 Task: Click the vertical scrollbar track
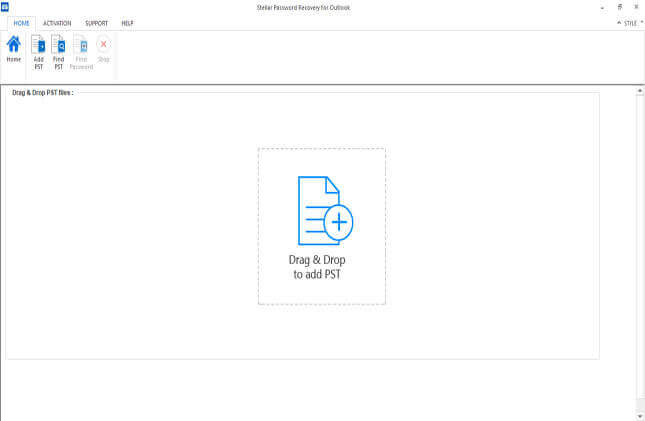point(640,250)
